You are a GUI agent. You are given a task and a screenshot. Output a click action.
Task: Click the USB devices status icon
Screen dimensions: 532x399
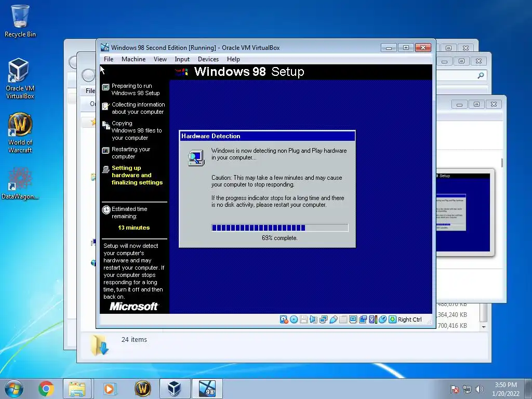333,320
